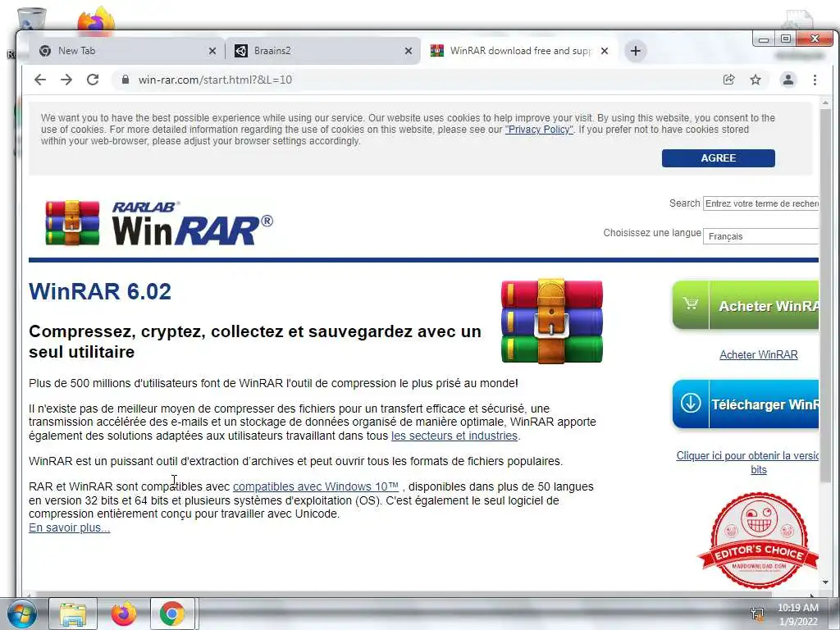
Task: Click the WinRAR 6.02 heading
Action: [x=99, y=291]
